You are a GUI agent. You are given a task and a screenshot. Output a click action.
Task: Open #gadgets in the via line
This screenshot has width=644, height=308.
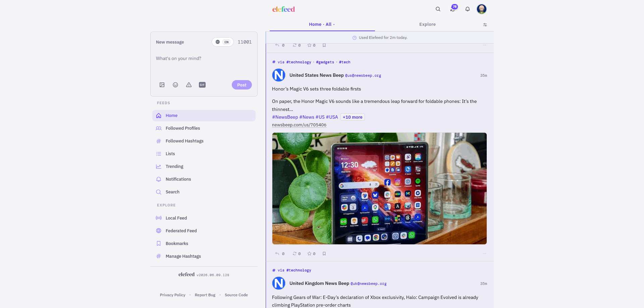(x=325, y=62)
